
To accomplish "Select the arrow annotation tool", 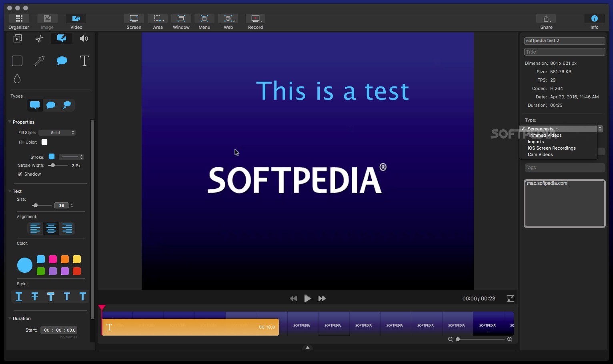I will point(40,61).
